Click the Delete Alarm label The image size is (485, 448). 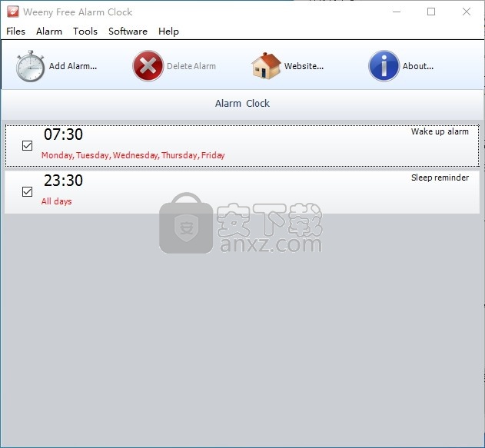pyautogui.click(x=191, y=66)
